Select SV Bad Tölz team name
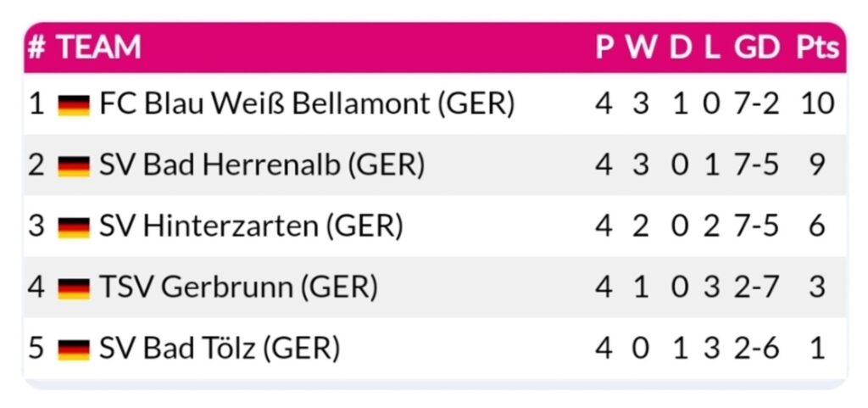The width and height of the screenshot is (868, 408). [x=220, y=348]
